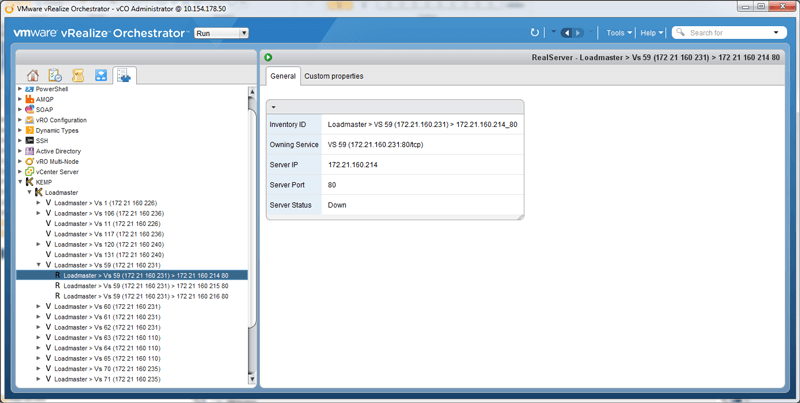Open back-history dropdown arrow left of navigation
This screenshot has height=403, width=800.
pos(554,32)
